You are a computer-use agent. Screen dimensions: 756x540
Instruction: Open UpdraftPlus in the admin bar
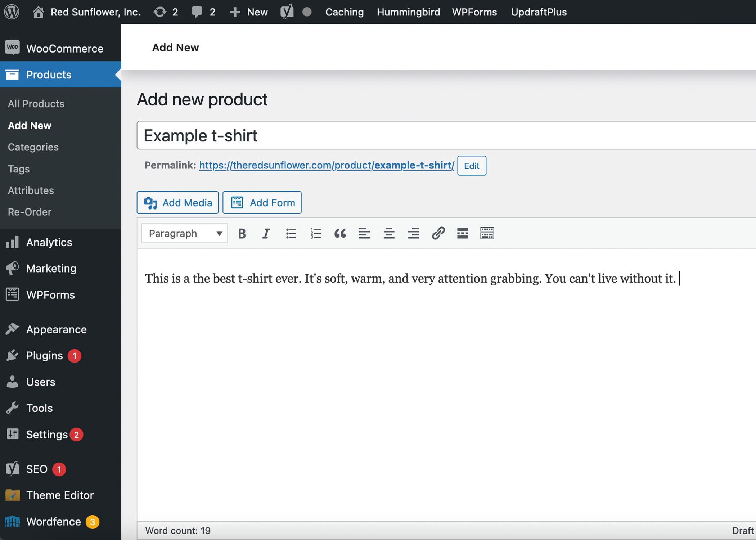(539, 12)
